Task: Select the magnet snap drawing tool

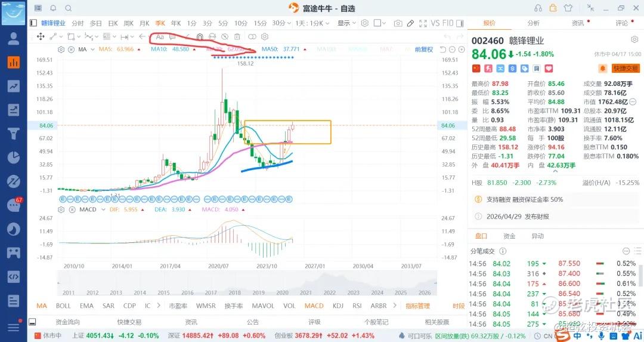Action: 200,36
